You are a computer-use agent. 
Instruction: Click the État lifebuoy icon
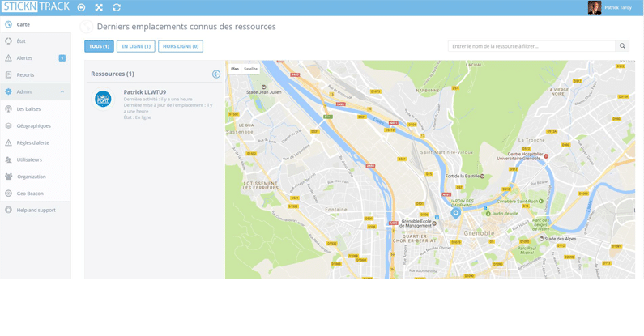tap(8, 41)
